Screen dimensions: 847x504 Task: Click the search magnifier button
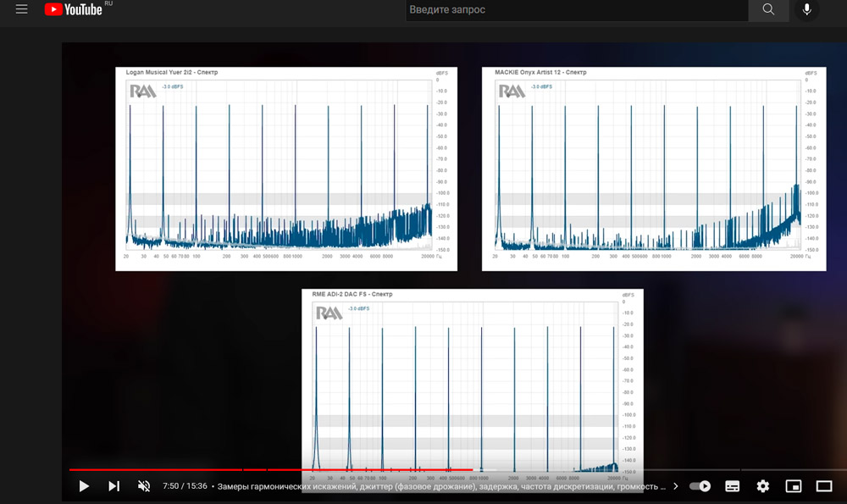pyautogui.click(x=768, y=9)
